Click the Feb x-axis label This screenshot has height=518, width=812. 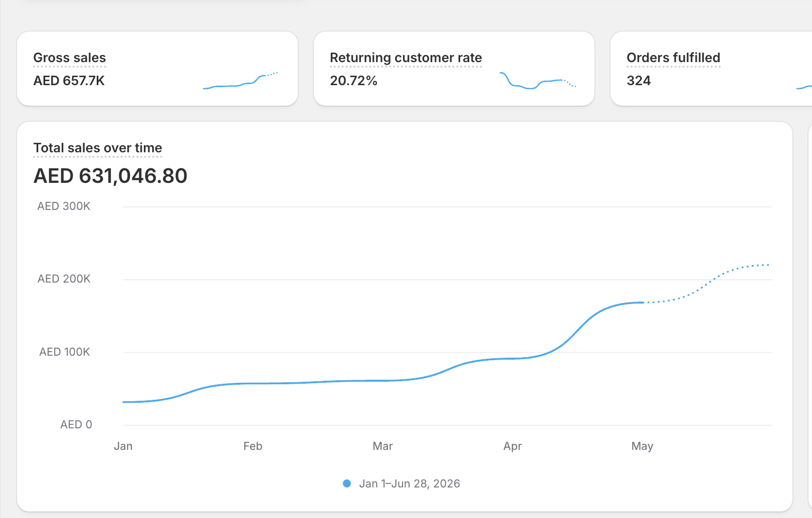click(253, 446)
